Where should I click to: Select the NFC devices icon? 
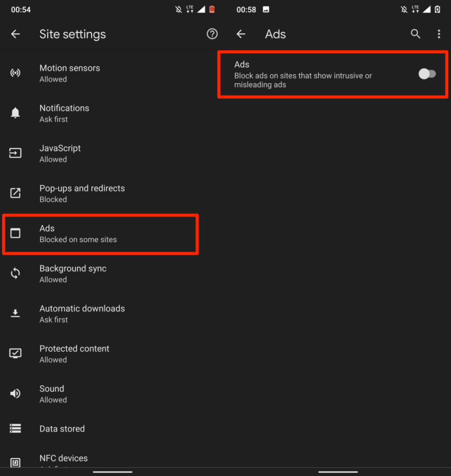[15, 462]
